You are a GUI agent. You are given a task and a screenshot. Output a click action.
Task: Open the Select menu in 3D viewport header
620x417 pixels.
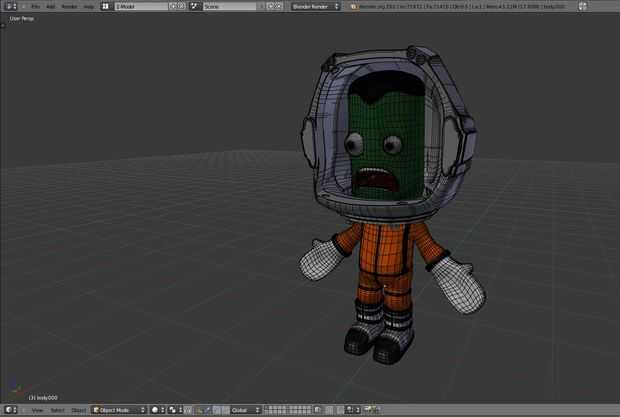pos(57,410)
